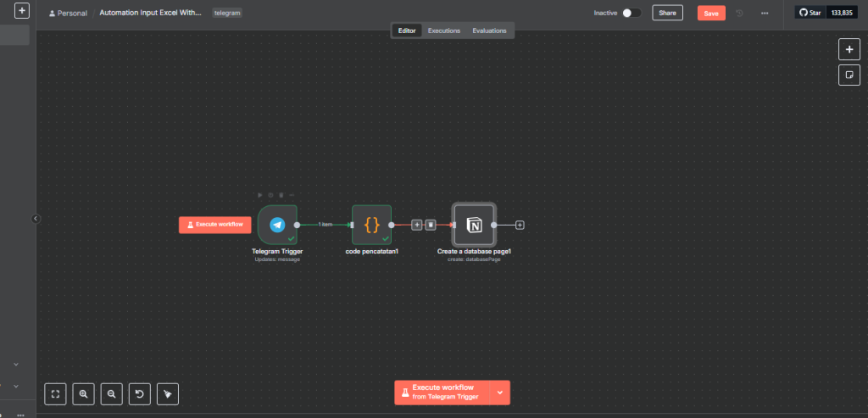Switch to the Executions tab
Screen dimensions: 868x418
point(443,31)
